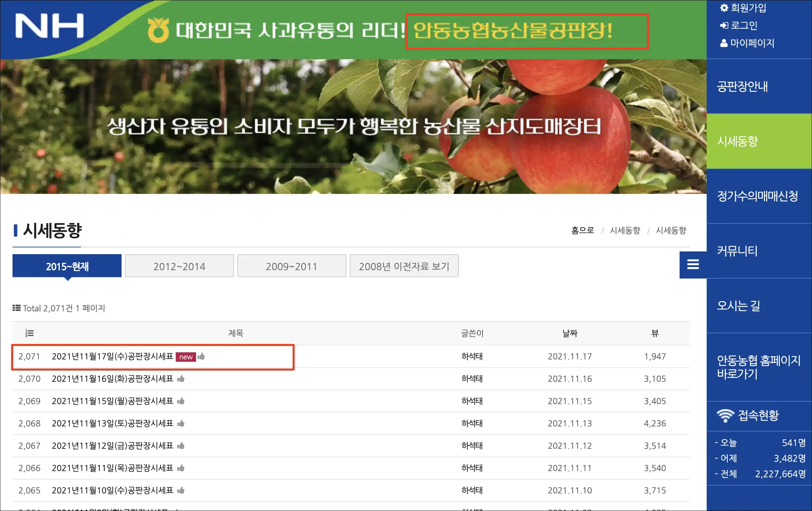The image size is (812, 511).
Task: Click the person icon beside 마이페이지
Action: (x=724, y=43)
